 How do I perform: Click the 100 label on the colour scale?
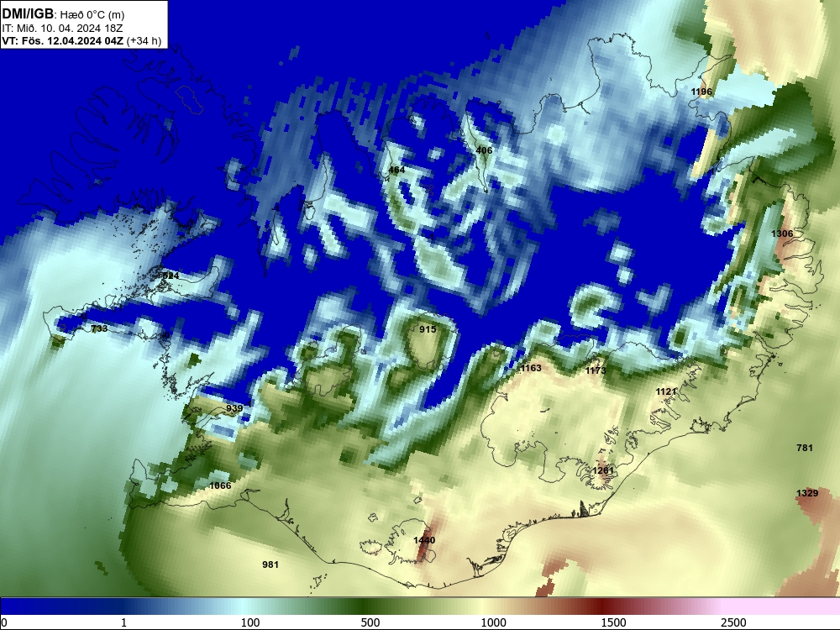pos(250,622)
